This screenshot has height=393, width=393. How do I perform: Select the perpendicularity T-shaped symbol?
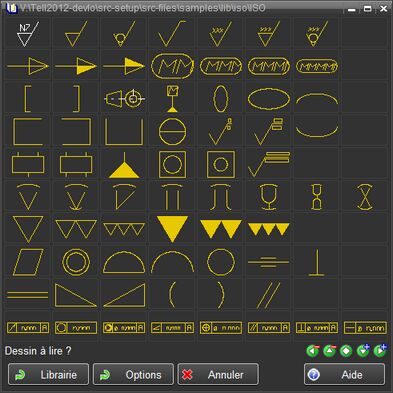[316, 262]
